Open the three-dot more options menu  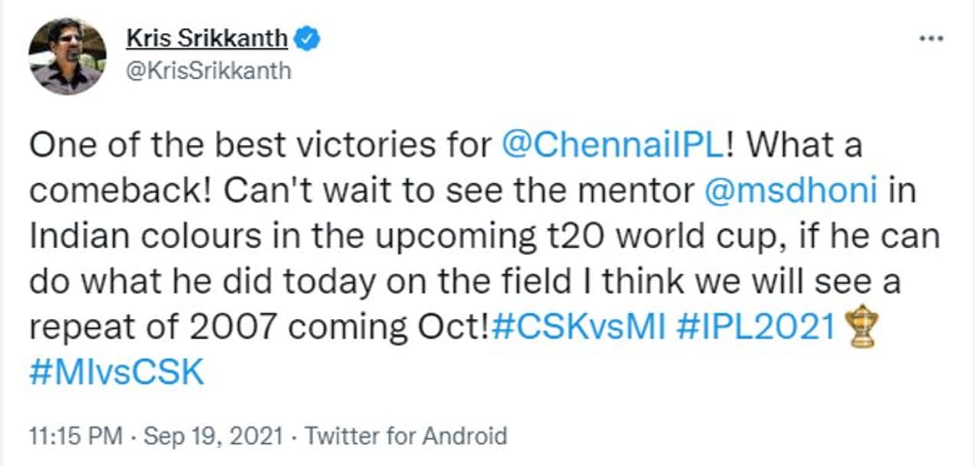pyautogui.click(x=930, y=38)
